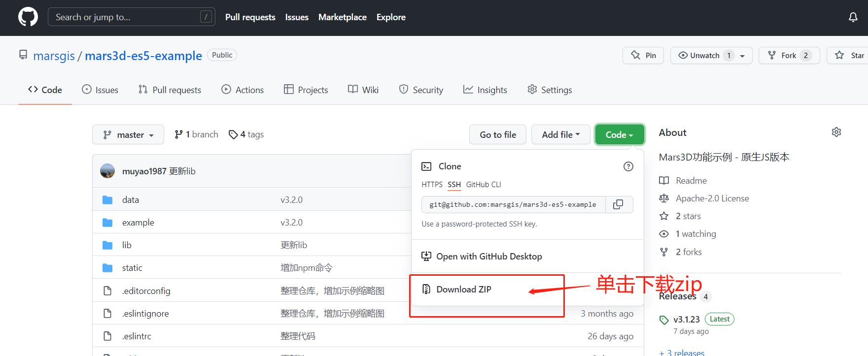The height and width of the screenshot is (356, 868).
Task: Copy the SSH clone URL
Action: coord(618,204)
